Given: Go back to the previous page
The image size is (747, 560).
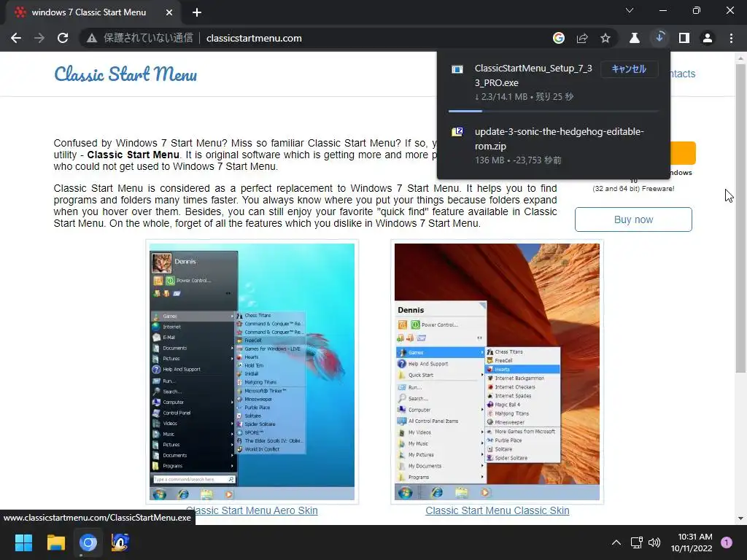Looking at the screenshot, I should (x=16, y=38).
